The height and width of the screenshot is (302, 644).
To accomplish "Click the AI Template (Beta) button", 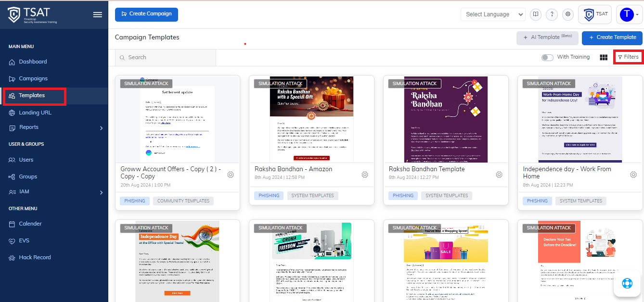I will (547, 38).
